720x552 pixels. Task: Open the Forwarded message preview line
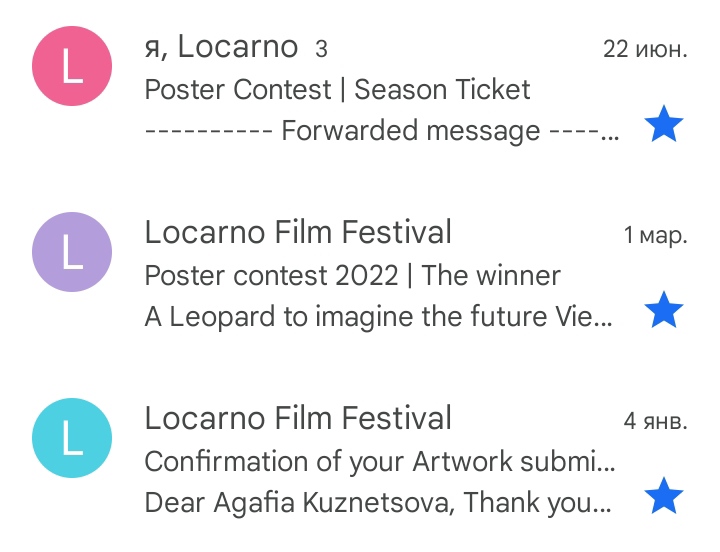click(x=382, y=130)
